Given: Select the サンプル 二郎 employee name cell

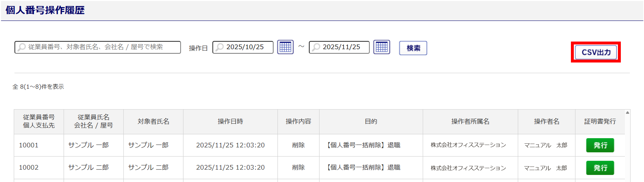Looking at the screenshot, I should (89, 168).
